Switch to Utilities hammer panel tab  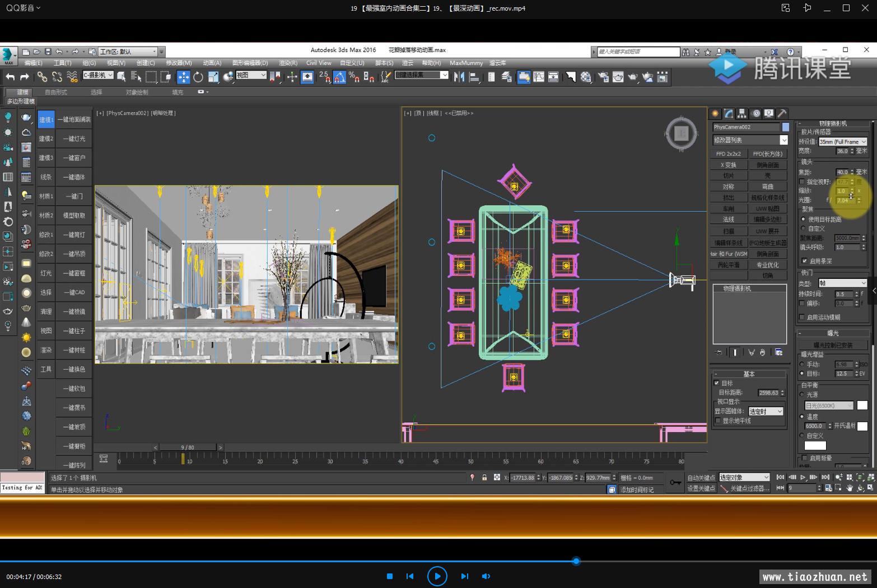782,113
